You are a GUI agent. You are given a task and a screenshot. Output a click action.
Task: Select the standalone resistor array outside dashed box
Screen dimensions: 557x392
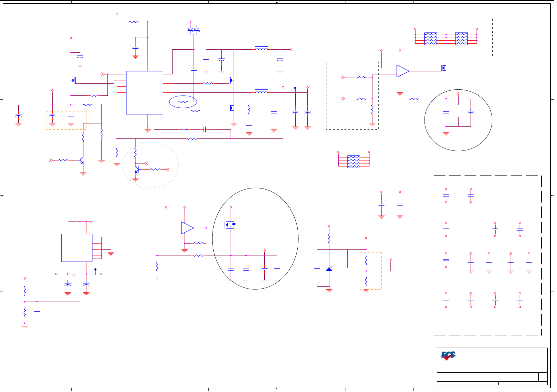[354, 161]
